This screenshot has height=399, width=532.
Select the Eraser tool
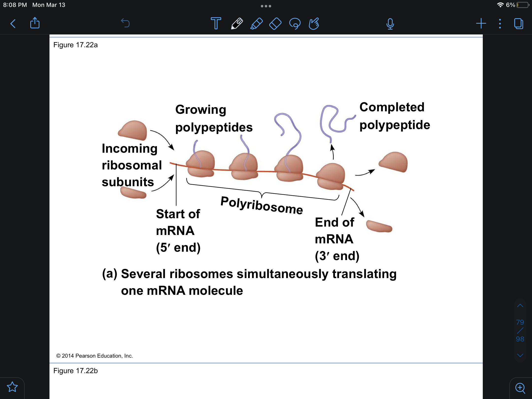pos(275,24)
